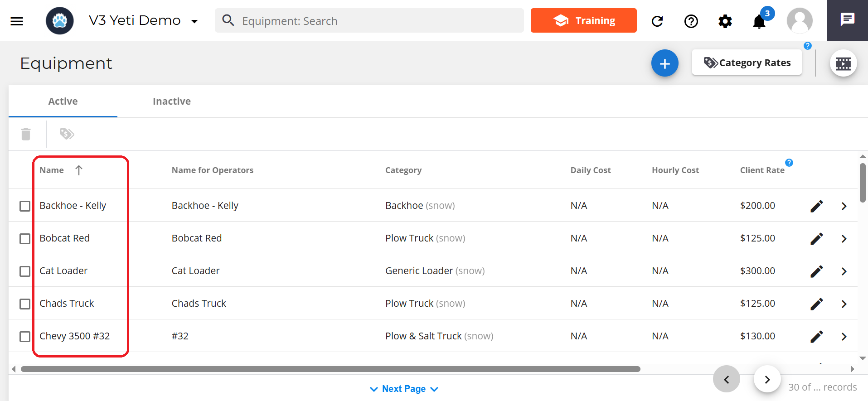Sort by the Name column header
This screenshot has height=401, width=868.
click(x=52, y=170)
